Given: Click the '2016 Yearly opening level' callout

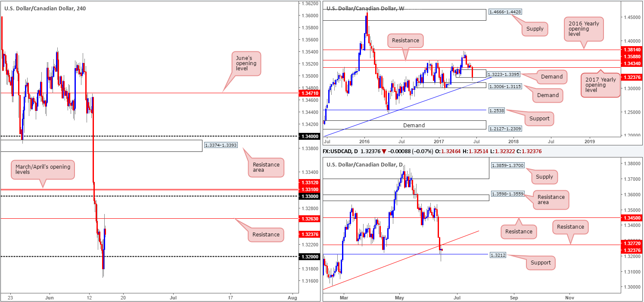Looking at the screenshot, I should coord(584,29).
